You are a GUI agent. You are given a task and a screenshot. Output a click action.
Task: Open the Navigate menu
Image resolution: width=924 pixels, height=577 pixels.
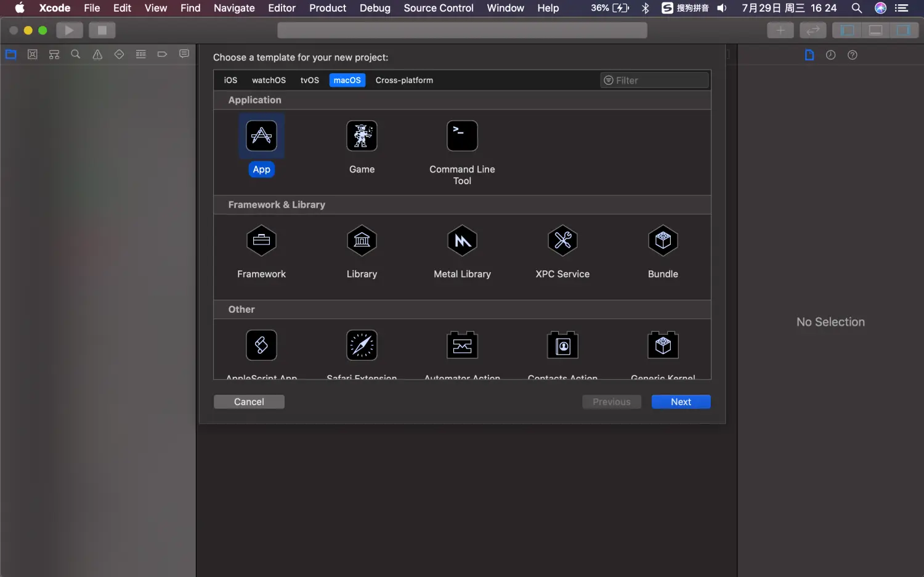click(234, 8)
